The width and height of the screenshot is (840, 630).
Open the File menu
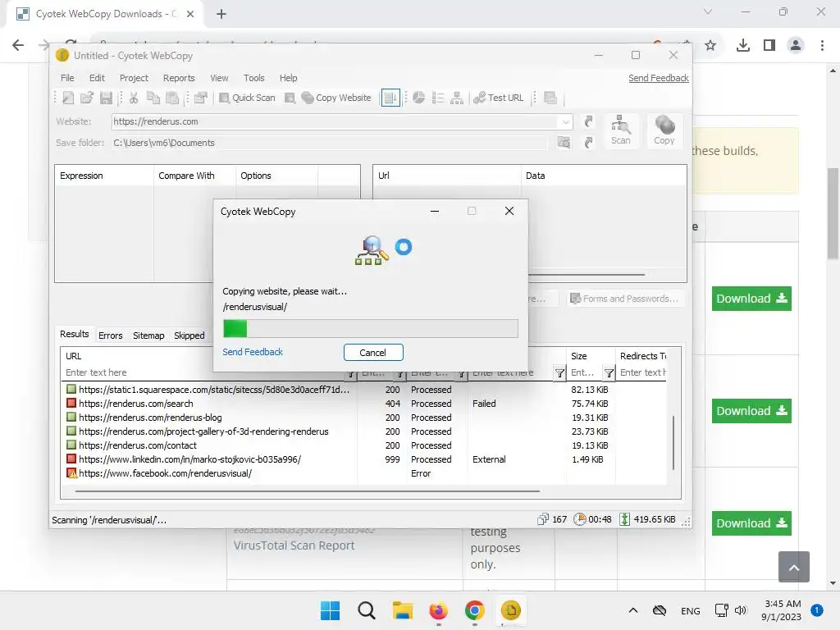click(x=67, y=78)
